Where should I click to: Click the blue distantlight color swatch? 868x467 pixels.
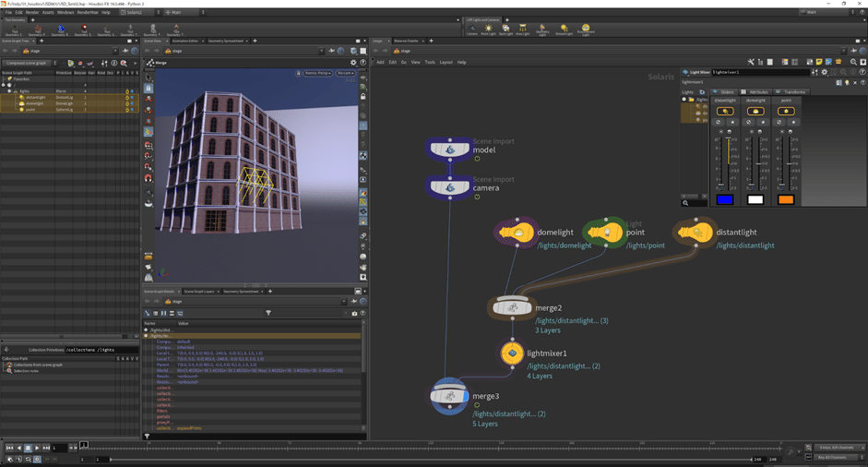725,199
